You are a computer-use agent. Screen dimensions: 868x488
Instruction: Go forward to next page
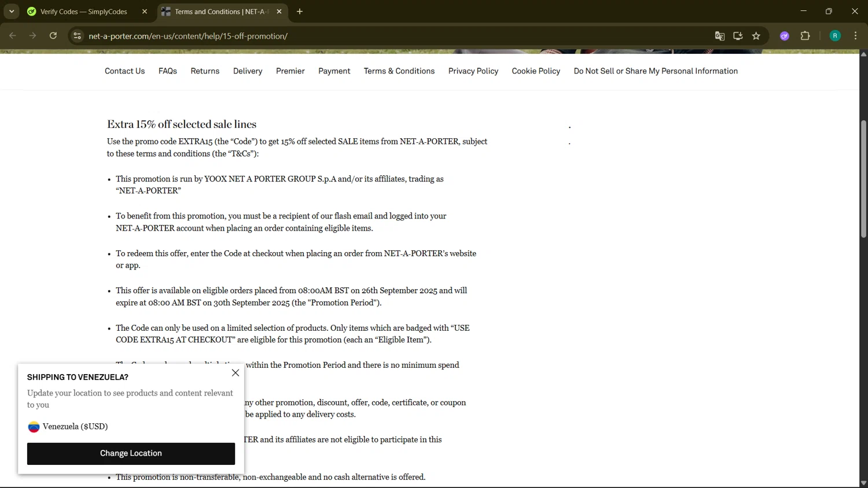click(33, 36)
